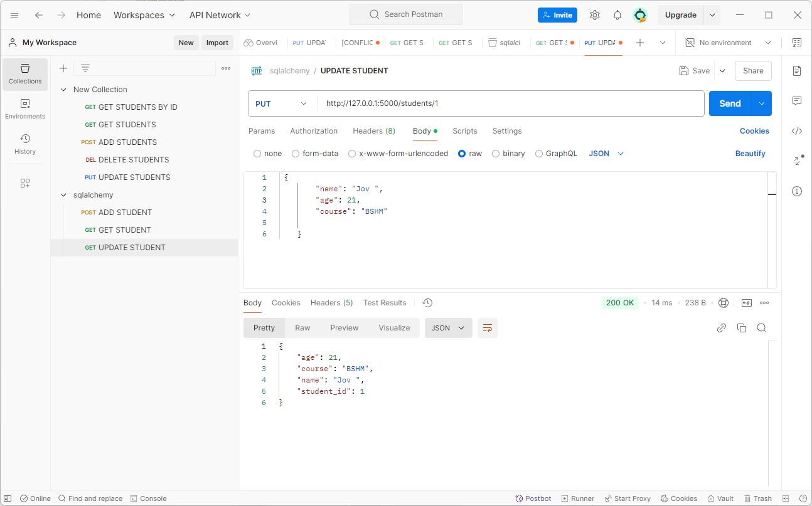Image resolution: width=812 pixels, height=506 pixels.
Task: Select the form-data body type
Action: (x=315, y=154)
